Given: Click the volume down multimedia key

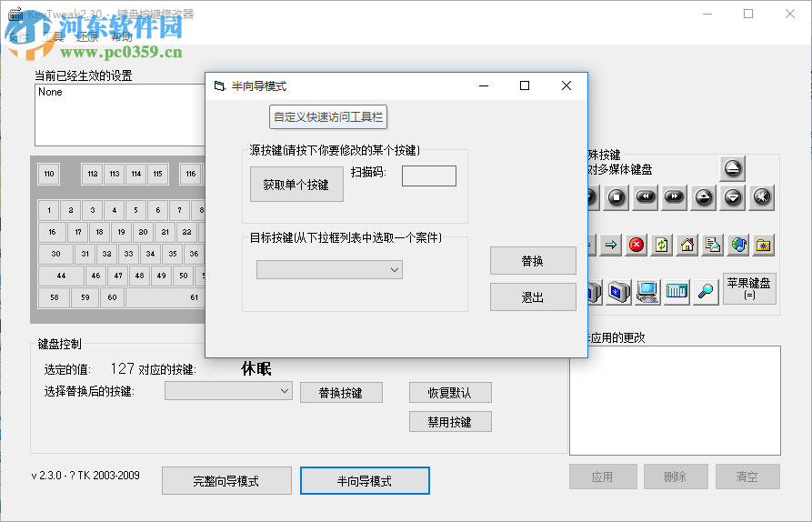Looking at the screenshot, I should click(x=733, y=197).
